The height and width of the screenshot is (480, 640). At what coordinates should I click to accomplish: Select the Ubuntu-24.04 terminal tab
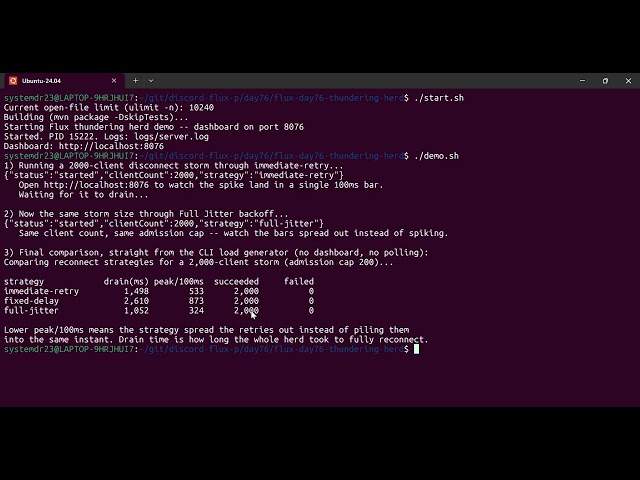coord(63,81)
